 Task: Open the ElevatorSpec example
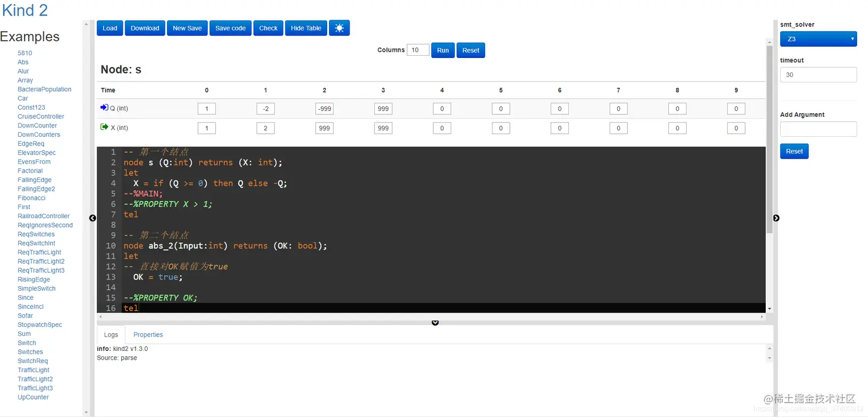click(x=37, y=153)
